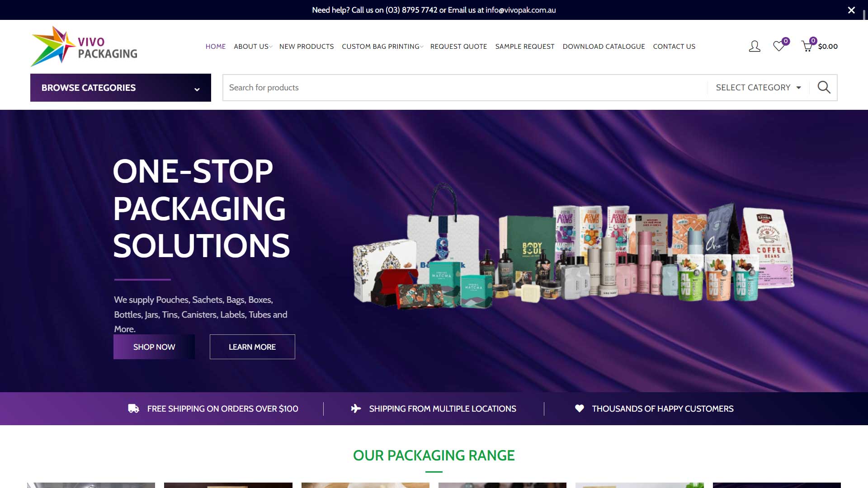Open the wishlist heart icon
868x488 pixels.
[x=779, y=46]
